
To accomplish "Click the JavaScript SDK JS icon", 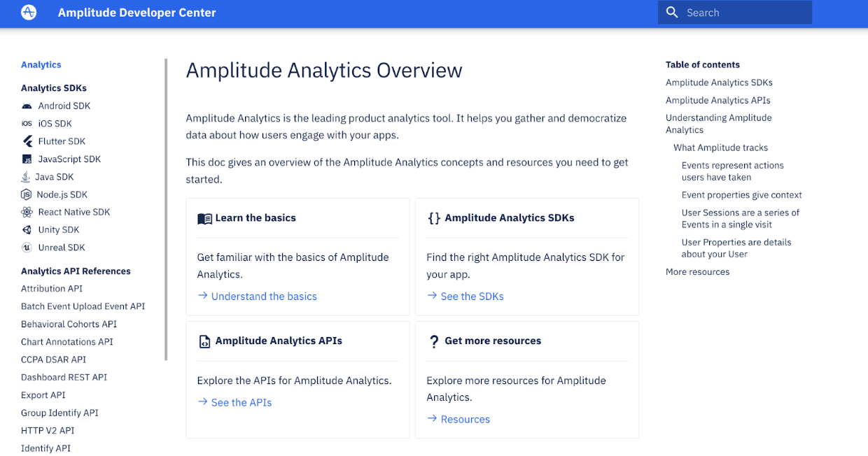I will [27, 159].
